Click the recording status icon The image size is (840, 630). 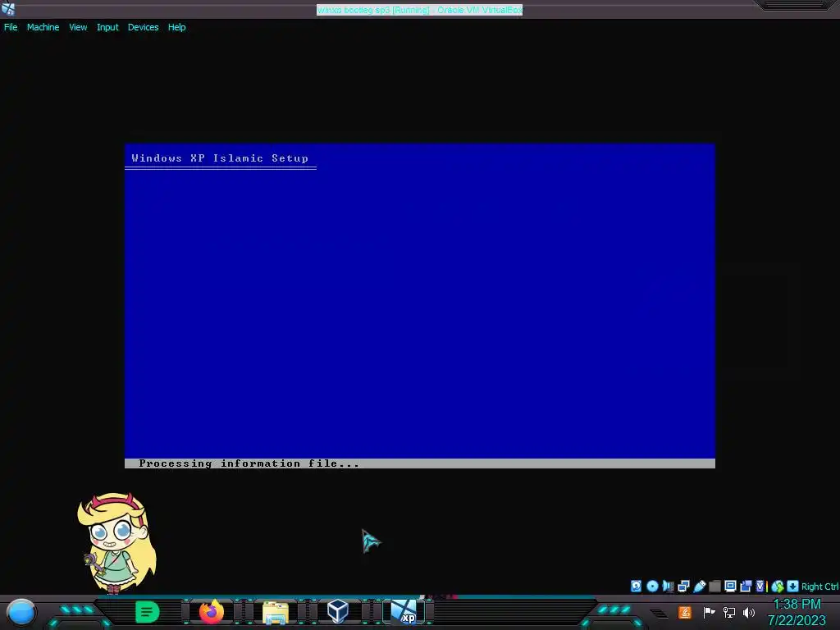tap(746, 586)
